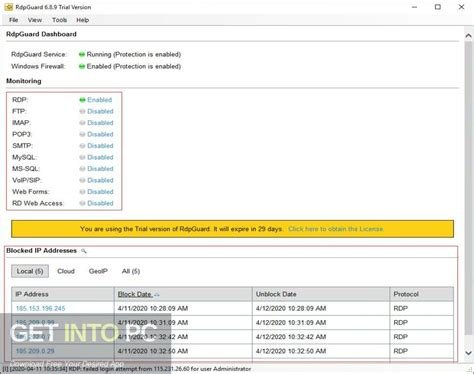Click the RD Web Access Disabled link
Image resolution: width=474 pixels, height=374 pixels.
pyautogui.click(x=100, y=203)
